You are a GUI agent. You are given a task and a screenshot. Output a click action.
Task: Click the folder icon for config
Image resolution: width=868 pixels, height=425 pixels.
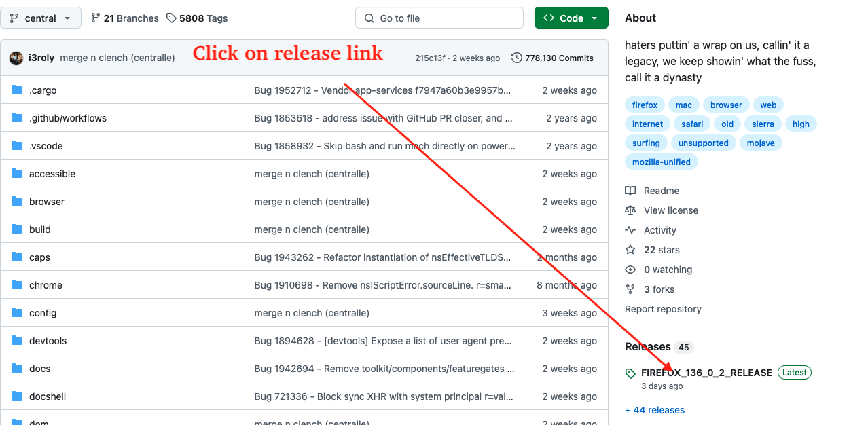coord(17,313)
